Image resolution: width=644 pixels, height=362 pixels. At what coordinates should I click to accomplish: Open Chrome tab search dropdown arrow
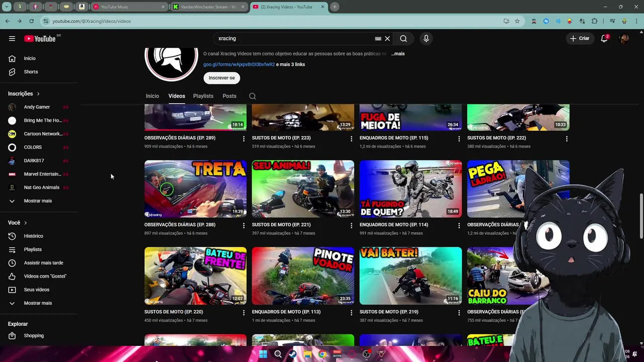point(7,7)
